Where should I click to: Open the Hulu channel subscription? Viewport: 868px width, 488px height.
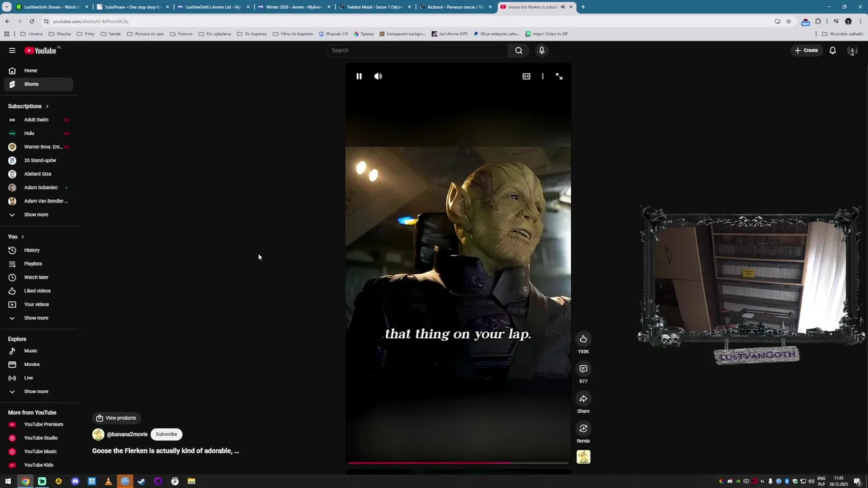point(37,134)
